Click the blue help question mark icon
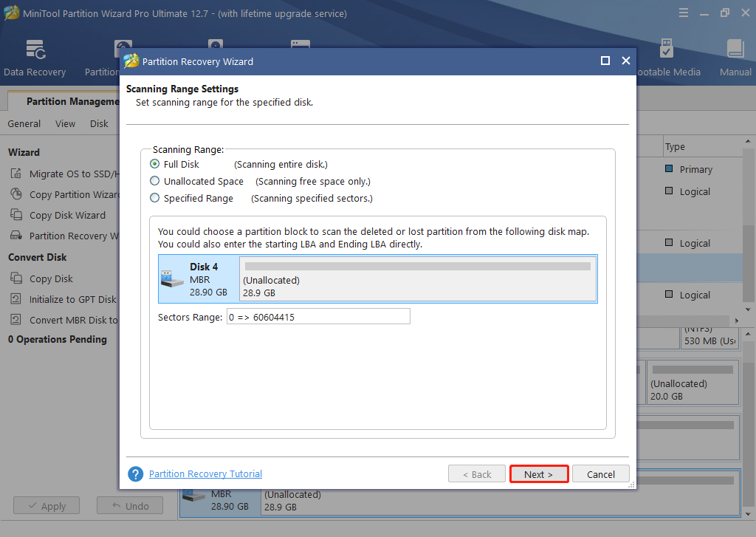 point(136,473)
